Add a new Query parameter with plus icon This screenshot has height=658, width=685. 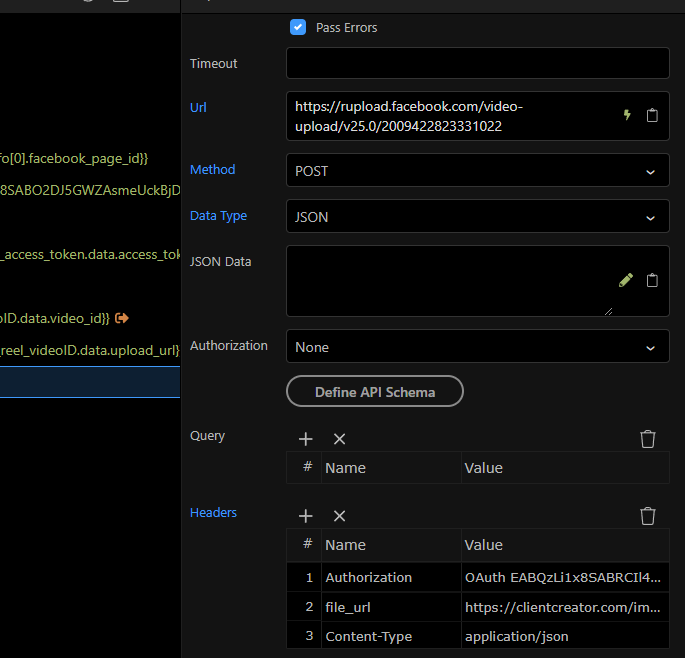306,439
